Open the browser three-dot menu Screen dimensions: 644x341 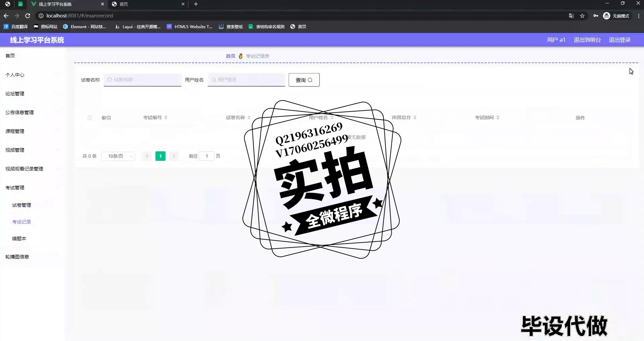coord(639,16)
